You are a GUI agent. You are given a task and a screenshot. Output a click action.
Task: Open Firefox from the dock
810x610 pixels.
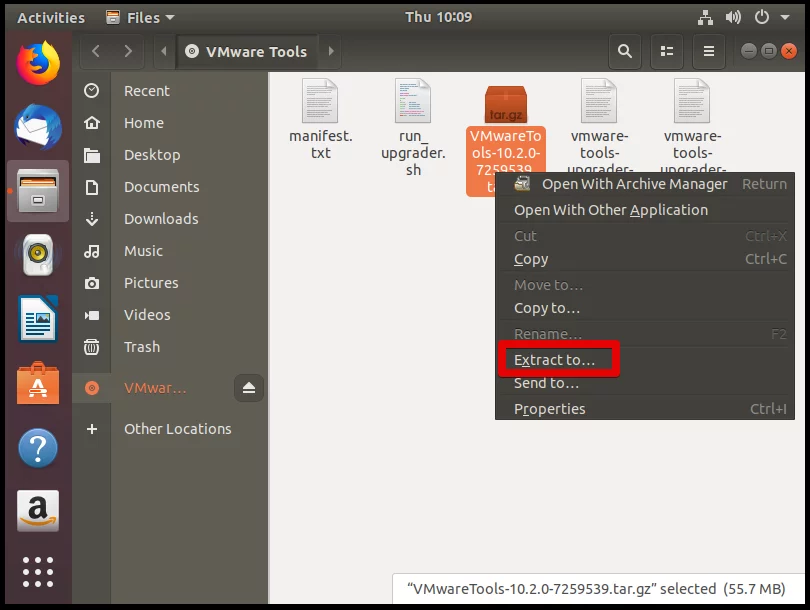coord(38,63)
